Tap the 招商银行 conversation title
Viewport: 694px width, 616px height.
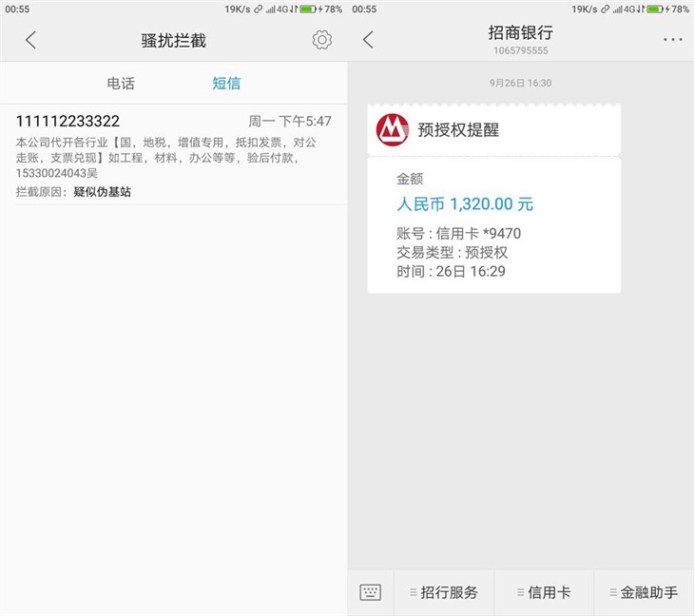pyautogui.click(x=521, y=32)
